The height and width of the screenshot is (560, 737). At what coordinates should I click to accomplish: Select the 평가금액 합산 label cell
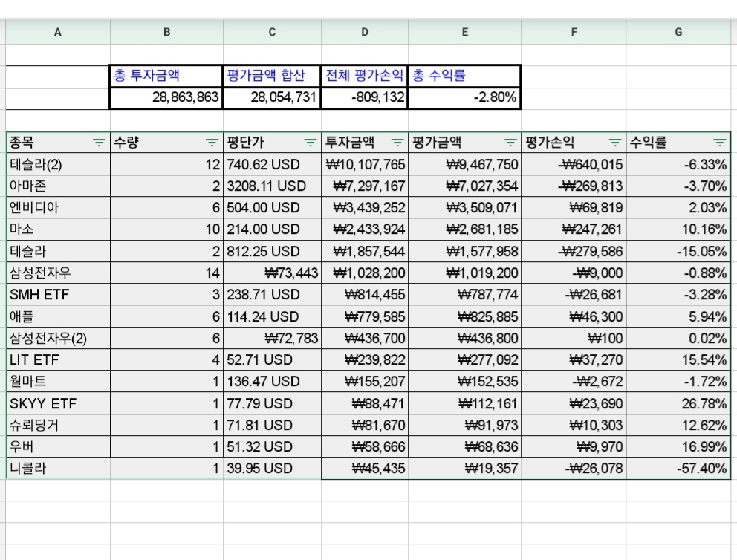(x=272, y=76)
